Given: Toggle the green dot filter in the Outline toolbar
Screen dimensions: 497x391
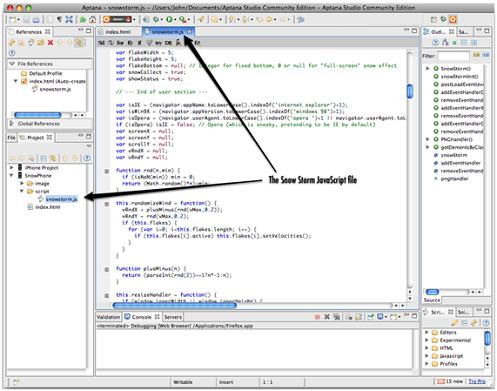Looking at the screenshot, I should pyautogui.click(x=455, y=43).
